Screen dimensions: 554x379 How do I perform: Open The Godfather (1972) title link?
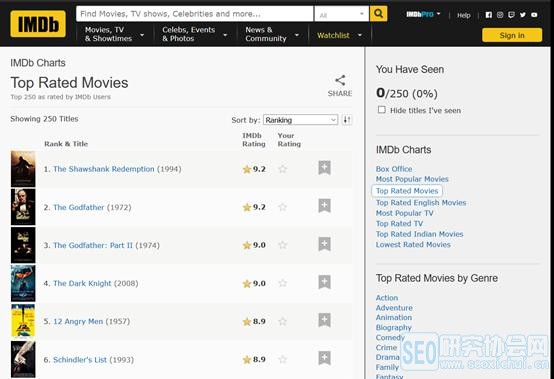click(78, 207)
